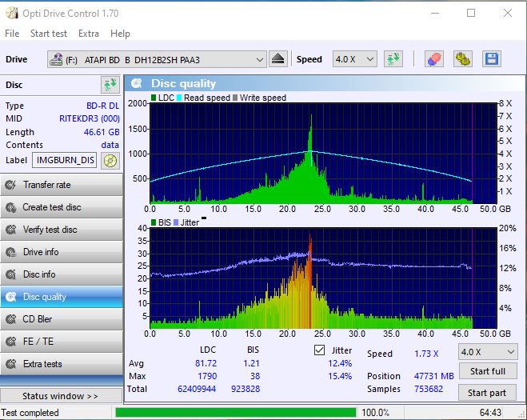Viewport: 527px width, 420px height.
Task: Open the toolbar Speed 4.0 X dropdown
Action: point(354,59)
